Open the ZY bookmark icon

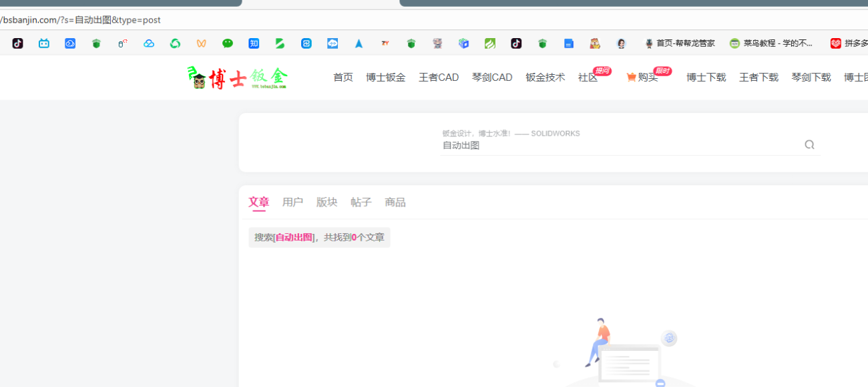pyautogui.click(x=385, y=43)
